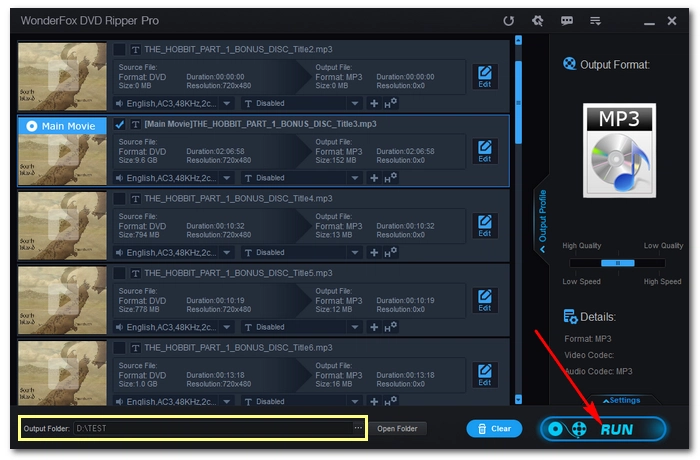Click the refresh/reload icon in title bar
The width and height of the screenshot is (700, 460).
(508, 21)
